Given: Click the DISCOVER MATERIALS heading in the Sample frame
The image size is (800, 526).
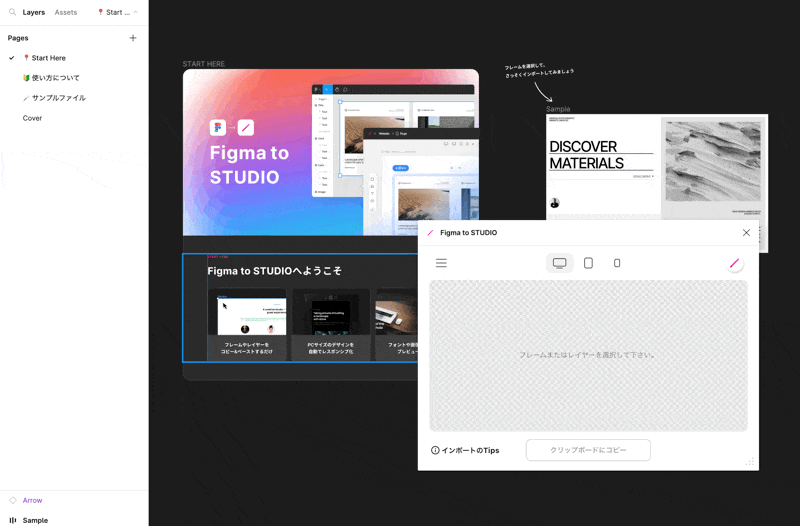Looking at the screenshot, I should 587,155.
